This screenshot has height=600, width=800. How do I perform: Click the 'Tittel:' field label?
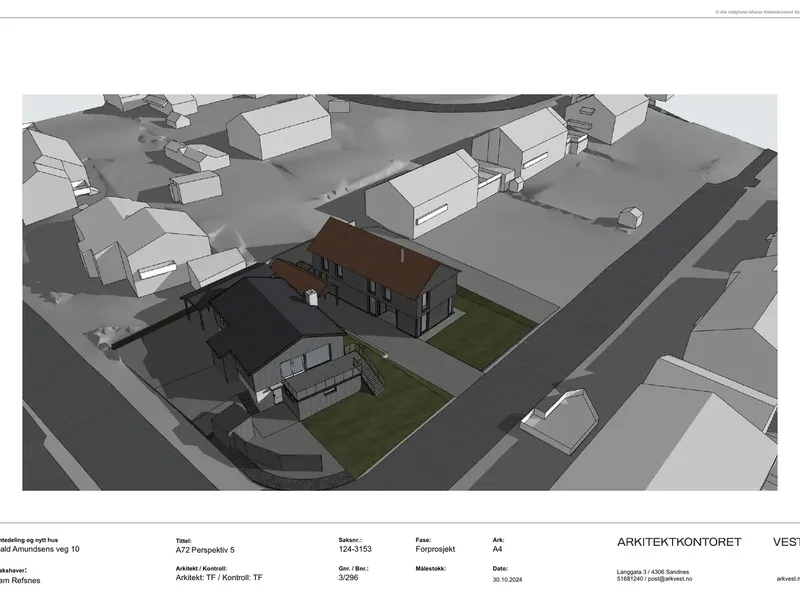point(184,541)
